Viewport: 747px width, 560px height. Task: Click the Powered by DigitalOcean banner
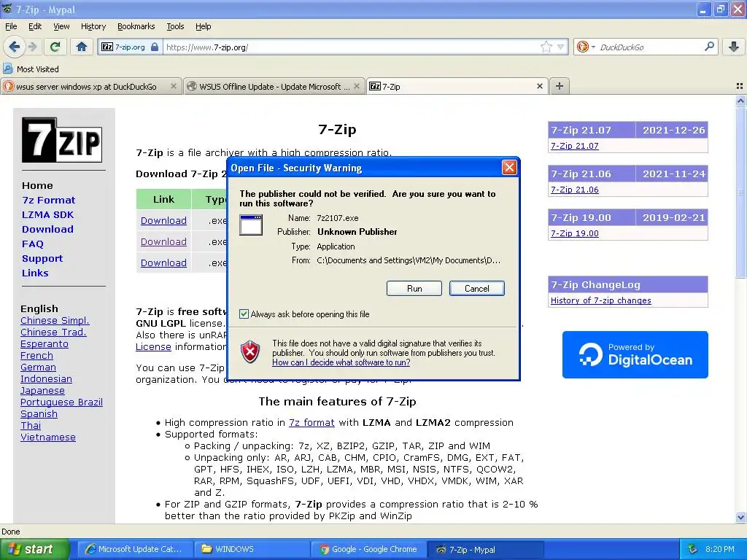(x=635, y=355)
